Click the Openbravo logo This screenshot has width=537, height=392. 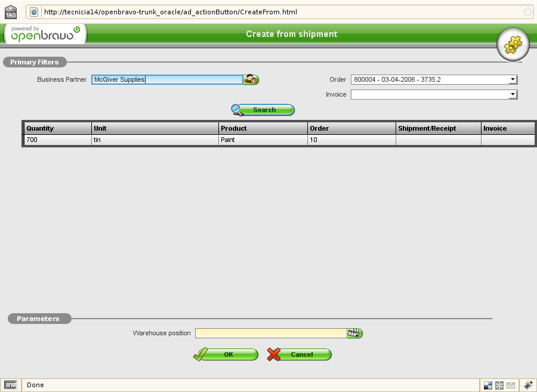click(45, 34)
